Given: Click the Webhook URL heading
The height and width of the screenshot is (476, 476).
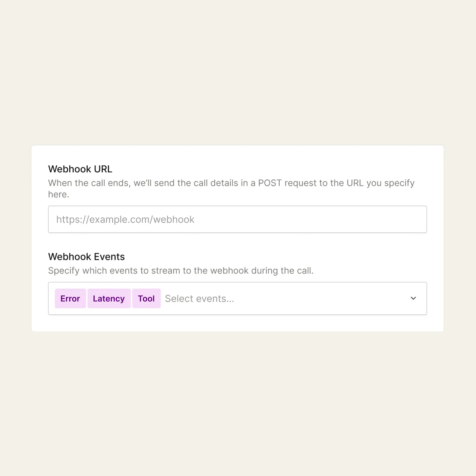Looking at the screenshot, I should click(80, 169).
